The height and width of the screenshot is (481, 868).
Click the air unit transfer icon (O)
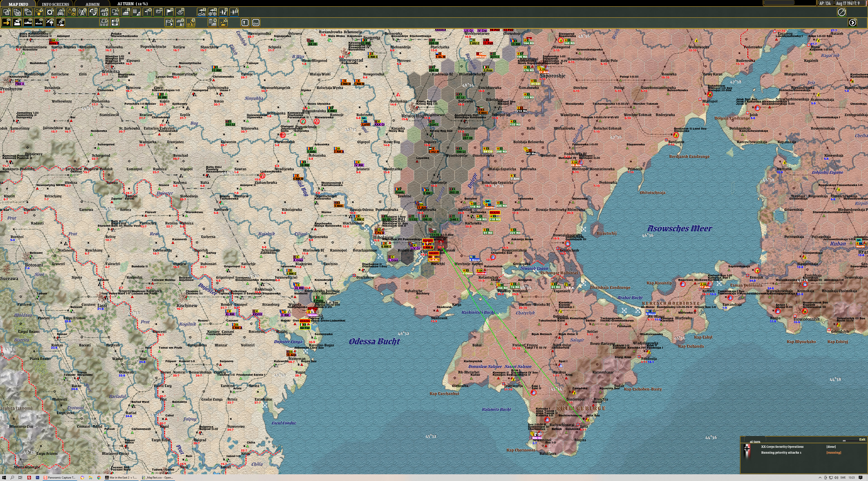tap(223, 12)
